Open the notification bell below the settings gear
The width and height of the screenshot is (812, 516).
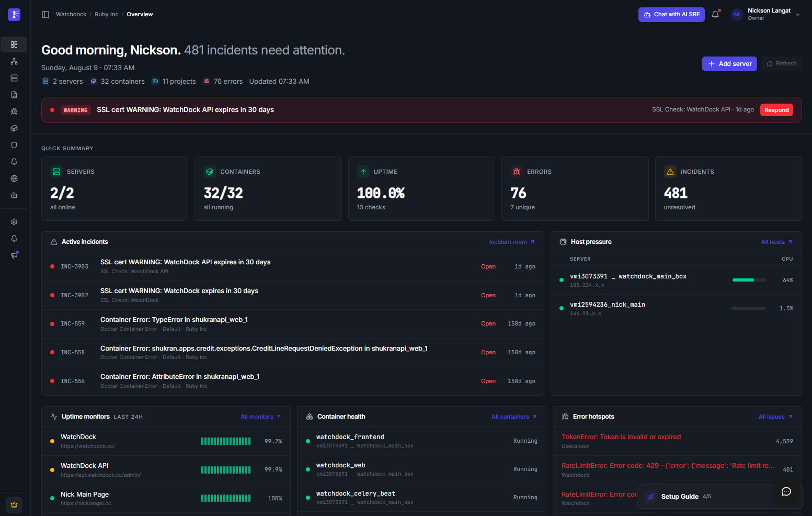point(14,239)
